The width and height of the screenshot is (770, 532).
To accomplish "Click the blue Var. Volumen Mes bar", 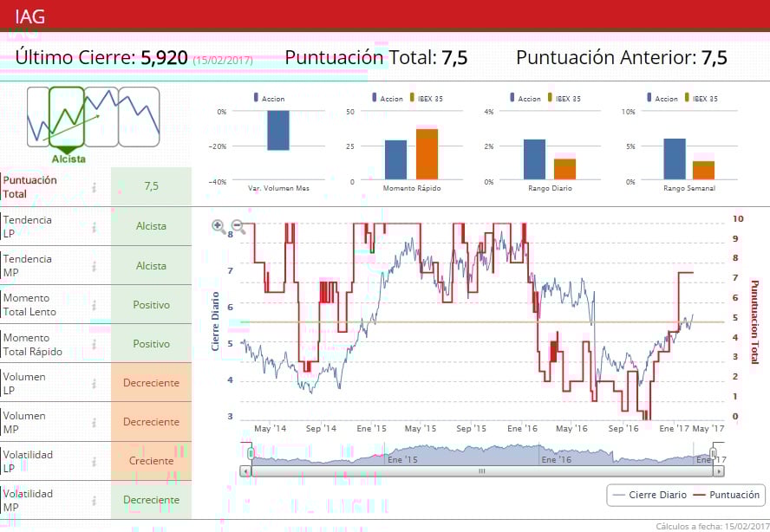I will pyautogui.click(x=278, y=130).
